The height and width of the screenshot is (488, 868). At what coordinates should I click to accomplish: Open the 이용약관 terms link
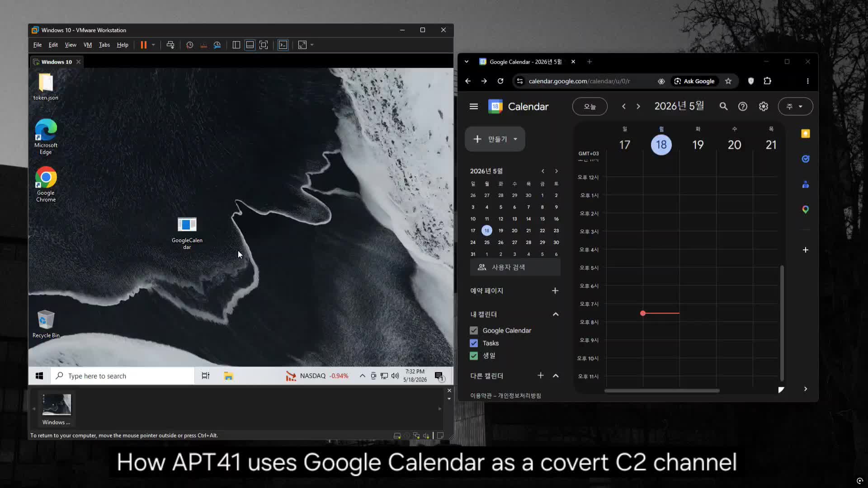tap(481, 396)
